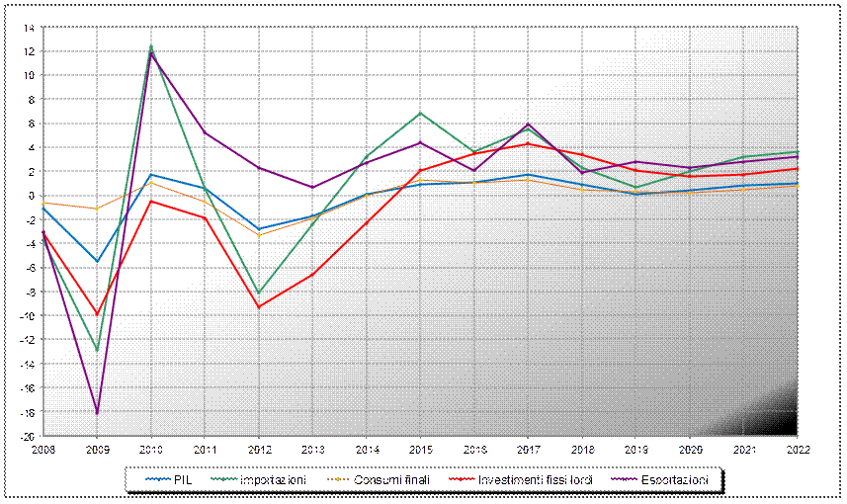The height and width of the screenshot is (504, 847).
Task: Select the 2013 axis label
Action: 312,450
